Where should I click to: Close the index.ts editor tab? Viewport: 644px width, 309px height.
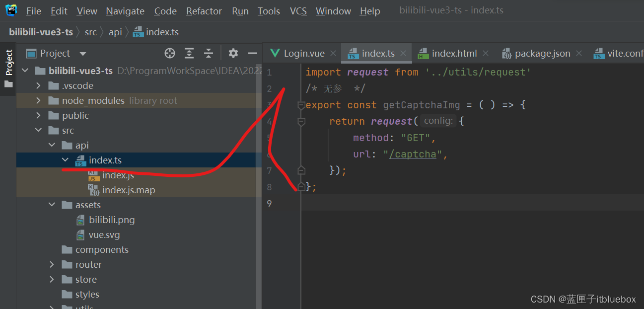coord(403,53)
